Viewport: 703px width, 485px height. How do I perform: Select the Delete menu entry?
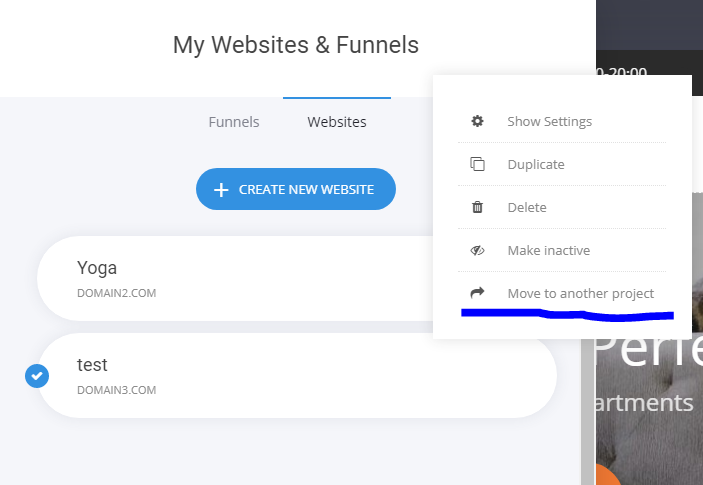click(527, 207)
